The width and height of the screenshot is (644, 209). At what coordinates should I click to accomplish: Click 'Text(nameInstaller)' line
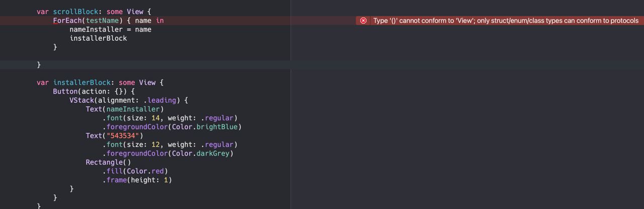click(125, 109)
